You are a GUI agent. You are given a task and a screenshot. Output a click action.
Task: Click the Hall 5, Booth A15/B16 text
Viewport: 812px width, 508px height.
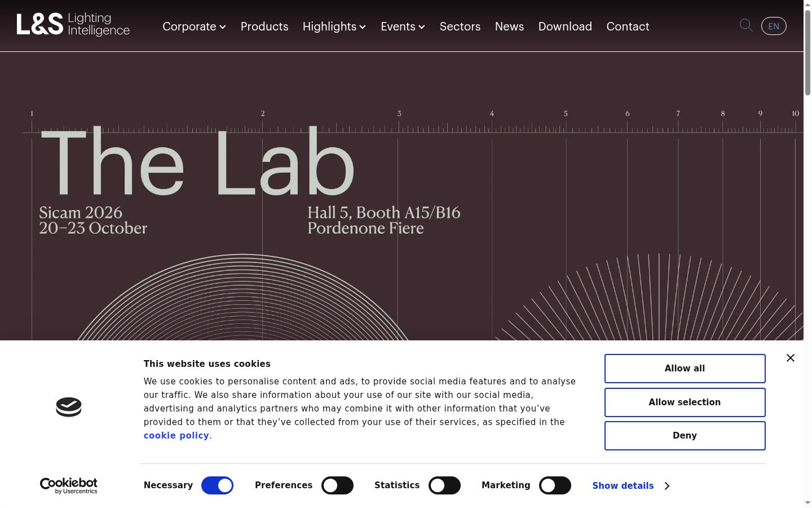(x=384, y=212)
